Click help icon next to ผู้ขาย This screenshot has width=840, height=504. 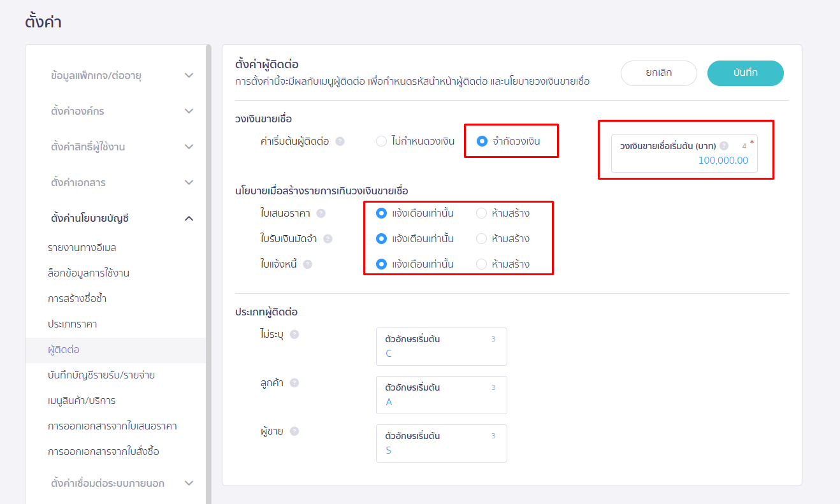[294, 431]
